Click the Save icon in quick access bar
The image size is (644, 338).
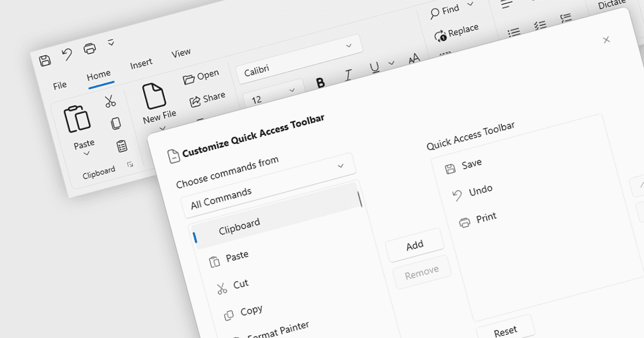coord(46,60)
